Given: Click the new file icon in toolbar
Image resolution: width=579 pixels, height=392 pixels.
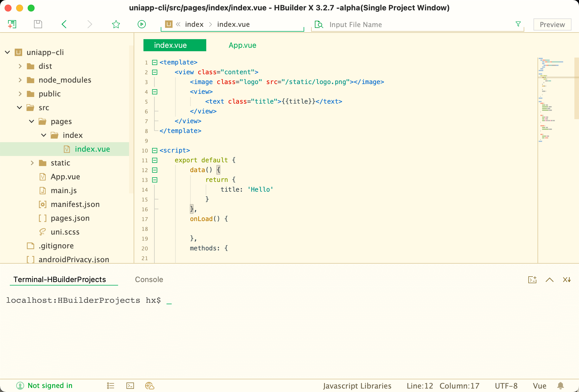Looking at the screenshot, I should [12, 24].
